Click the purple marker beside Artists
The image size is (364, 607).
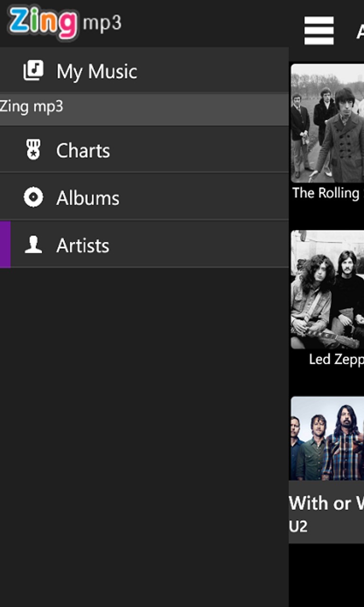click(5, 244)
